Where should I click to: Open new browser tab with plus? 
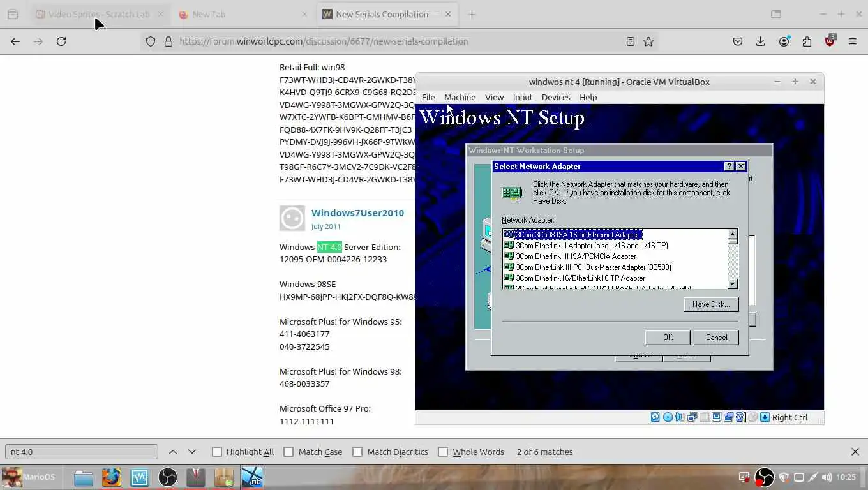tap(472, 14)
